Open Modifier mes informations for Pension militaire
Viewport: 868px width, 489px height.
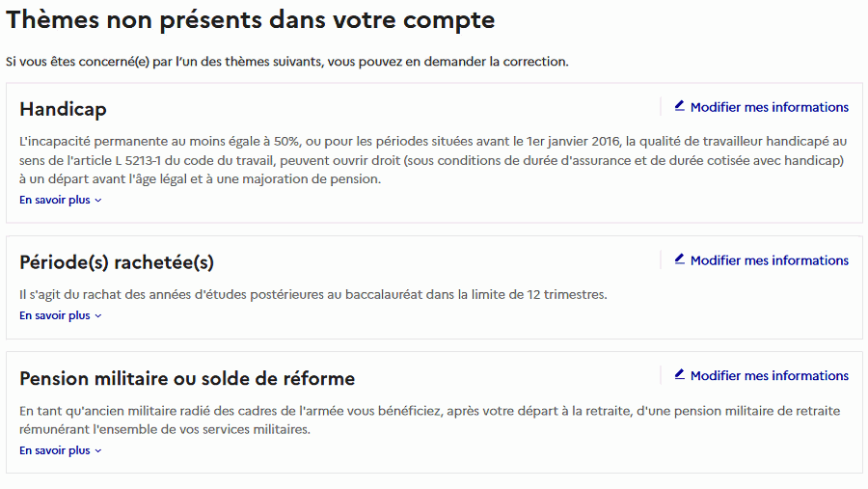(769, 375)
